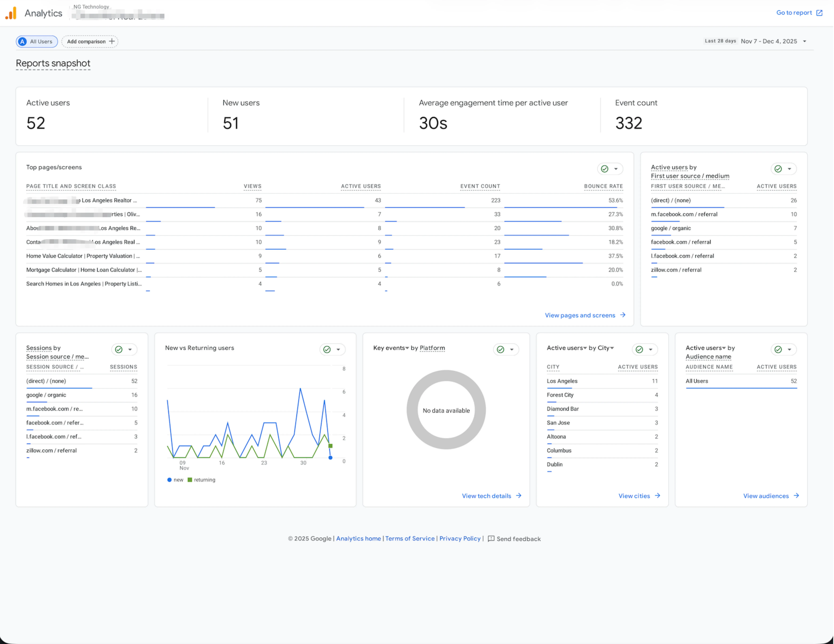Click the Add comparison button

90,42
